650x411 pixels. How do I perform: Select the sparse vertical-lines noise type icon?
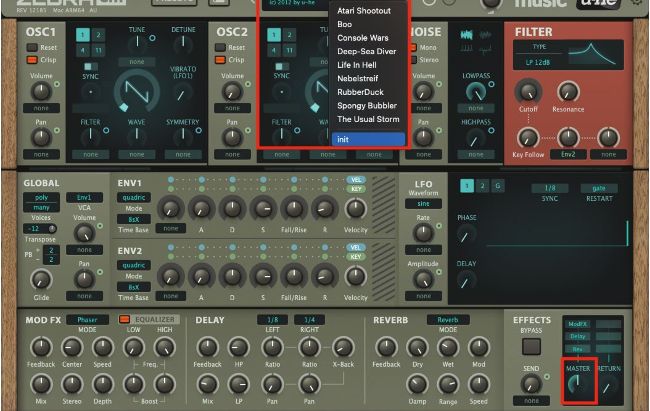(467, 49)
